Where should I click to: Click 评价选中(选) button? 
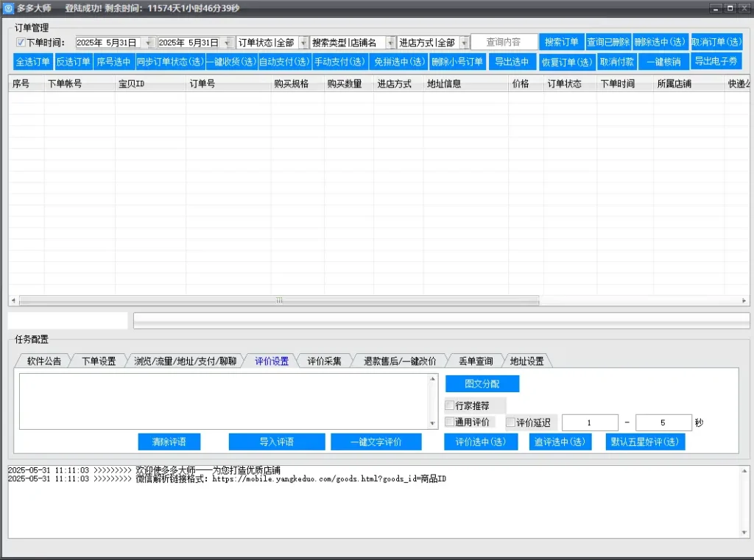[x=481, y=442]
